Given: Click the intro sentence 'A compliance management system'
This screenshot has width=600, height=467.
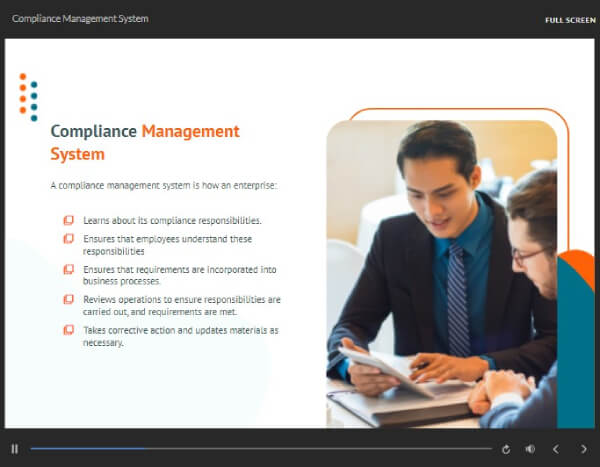Looking at the screenshot, I should 163,186.
